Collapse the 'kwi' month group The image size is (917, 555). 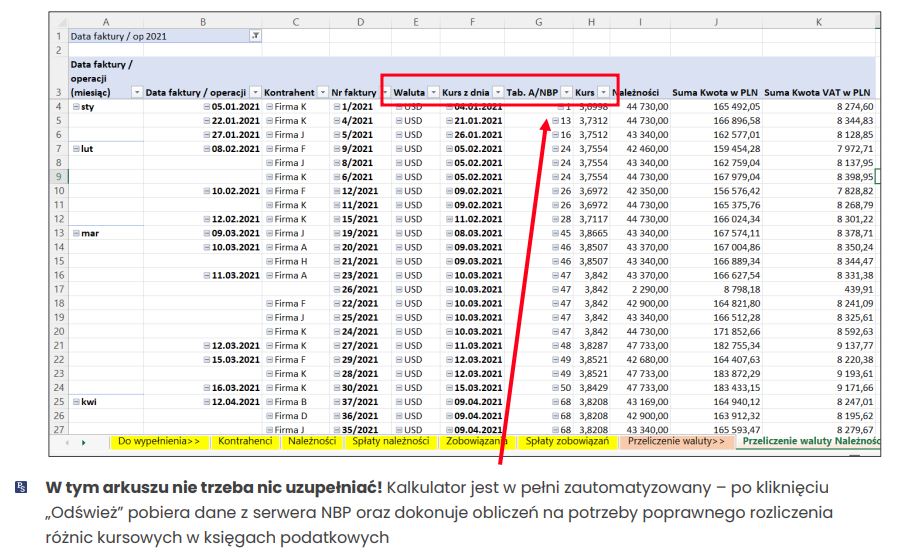coord(76,402)
